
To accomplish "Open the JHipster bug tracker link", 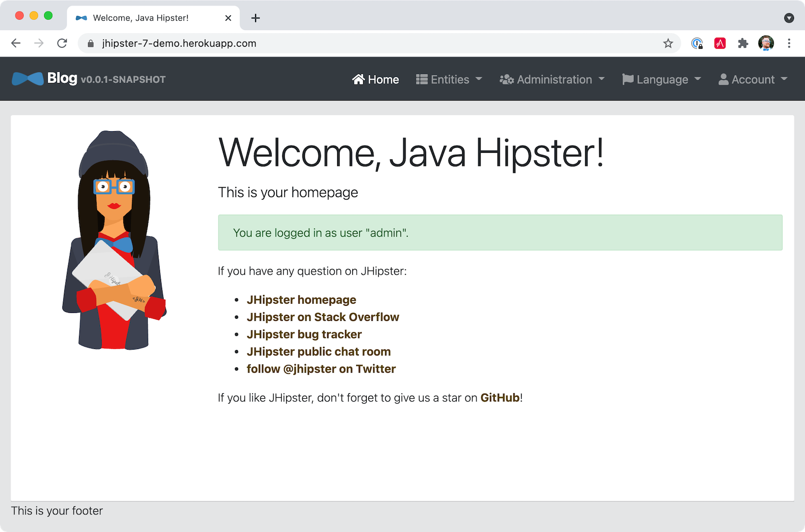I will [x=304, y=334].
